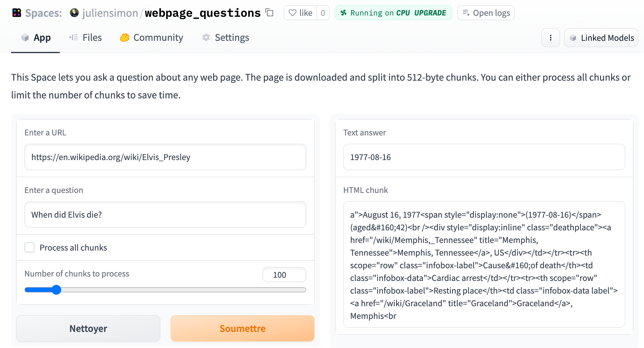This screenshot has width=644, height=348.
Task: Go to the Settings tab
Action: pos(226,38)
